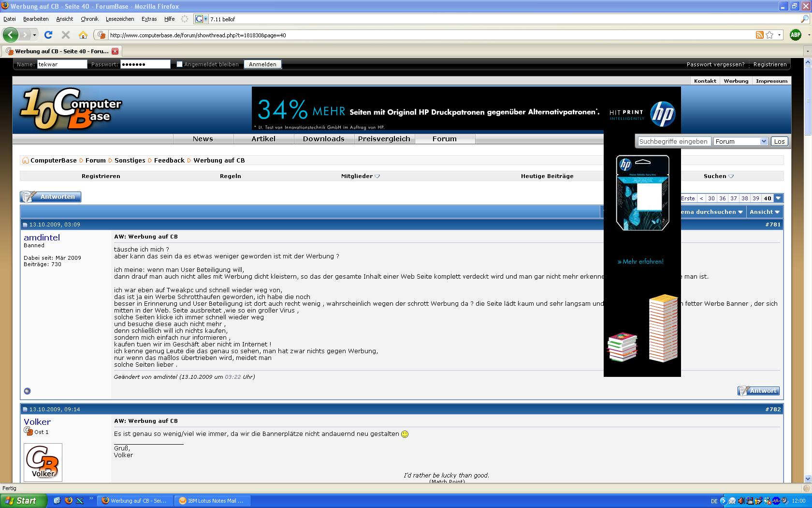Open the browser Ansicht menu
This screenshot has height=508, width=812.
tap(65, 19)
